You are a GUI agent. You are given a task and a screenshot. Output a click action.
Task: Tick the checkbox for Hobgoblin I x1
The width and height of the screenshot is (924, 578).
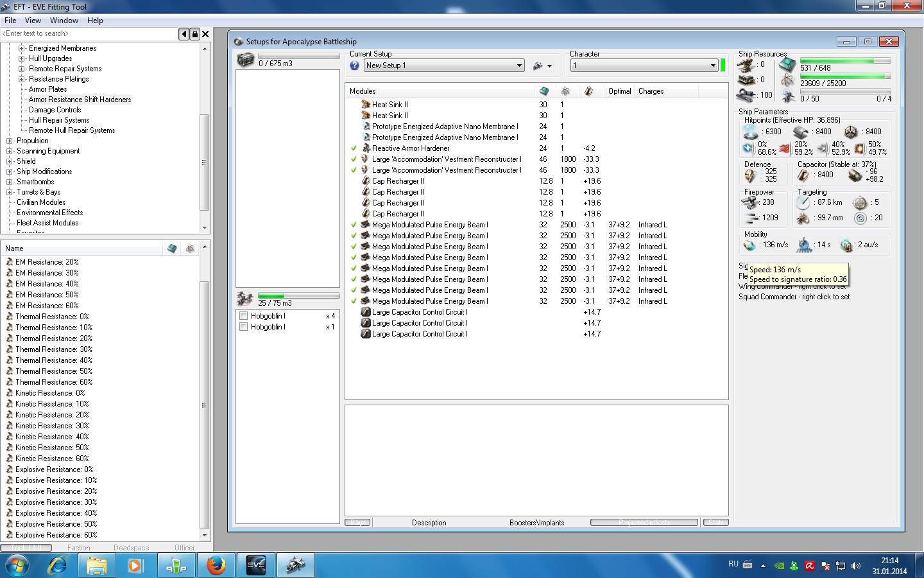(244, 327)
